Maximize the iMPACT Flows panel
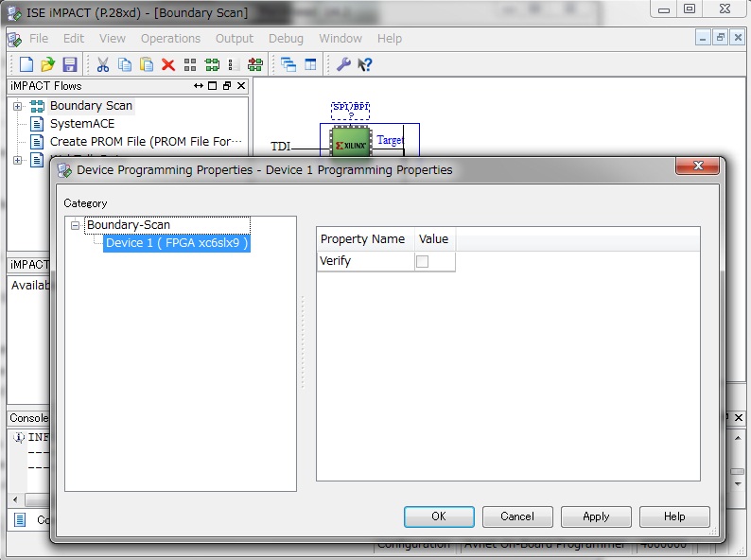Image resolution: width=751 pixels, height=560 pixels. tap(213, 86)
